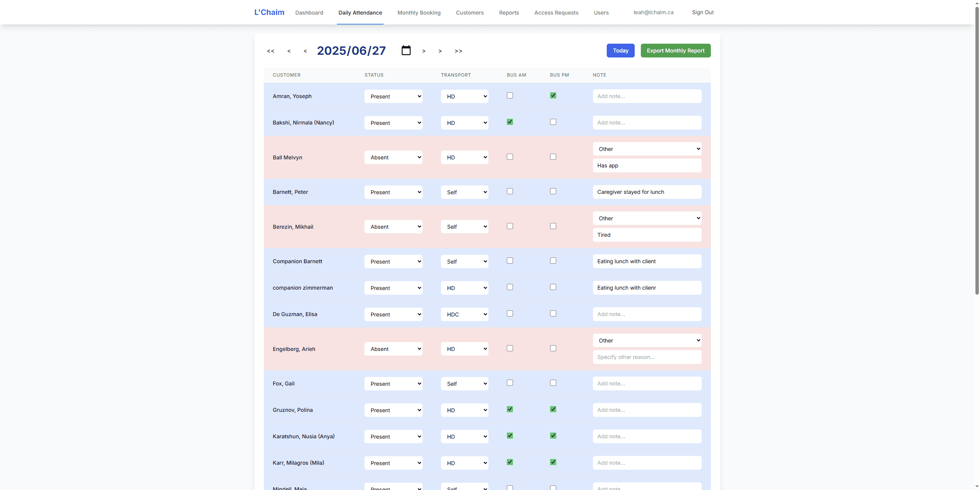Viewport: 980px width, 490px height.
Task: Click the double right arrow >> button
Action: [458, 51]
